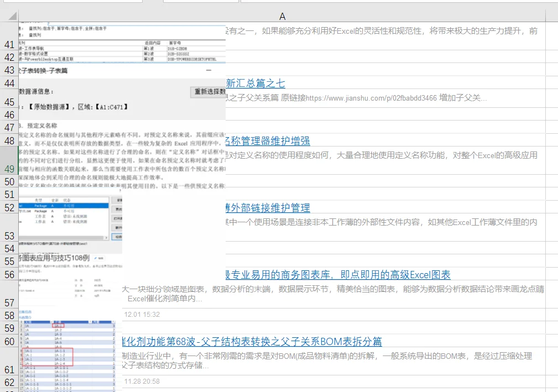Select row 57 header
The image size is (558, 392).
9,295
